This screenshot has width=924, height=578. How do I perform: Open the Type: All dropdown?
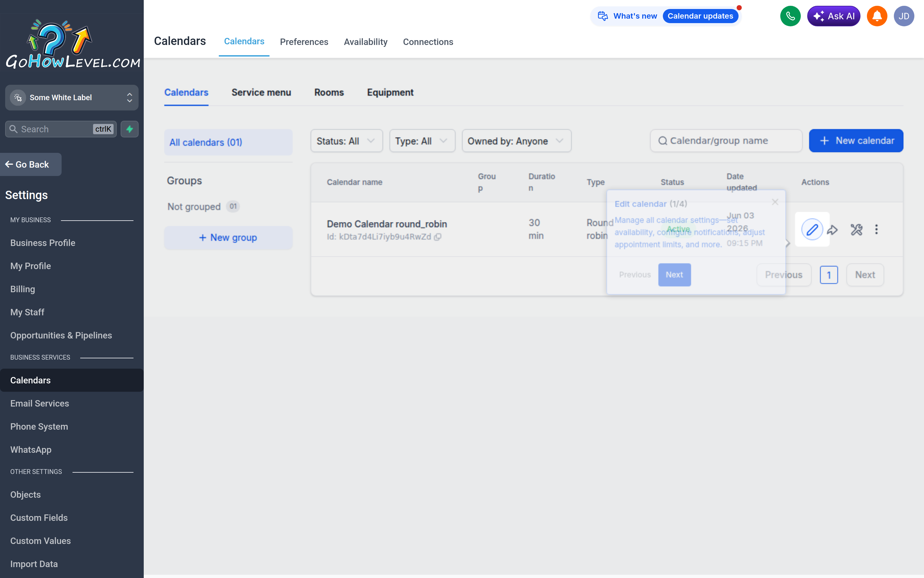[x=422, y=141]
